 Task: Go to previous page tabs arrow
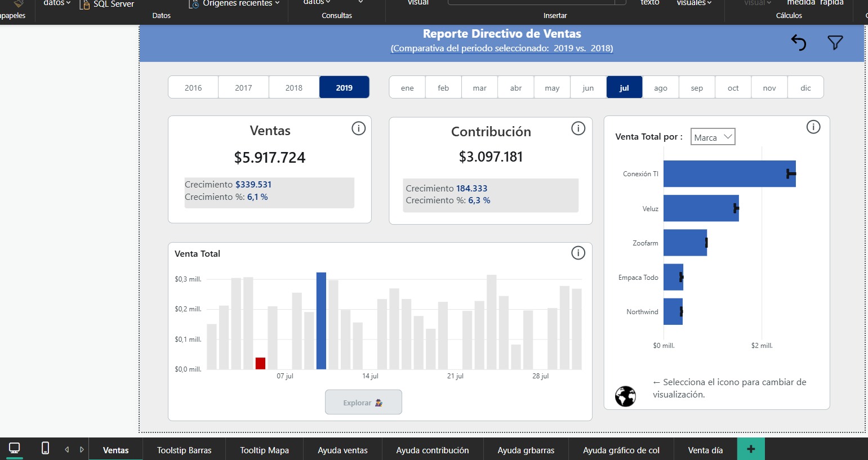[67, 449]
